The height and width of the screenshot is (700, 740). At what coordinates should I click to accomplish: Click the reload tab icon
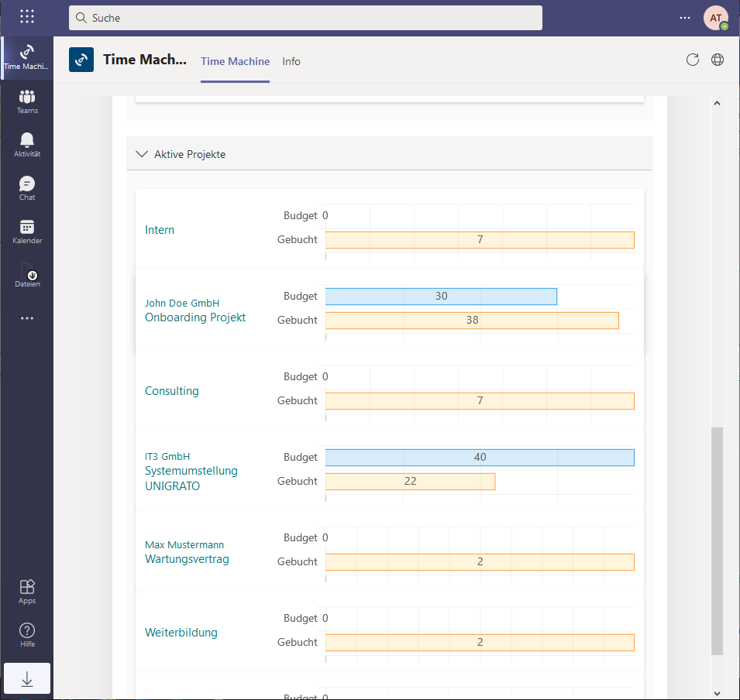click(x=693, y=60)
